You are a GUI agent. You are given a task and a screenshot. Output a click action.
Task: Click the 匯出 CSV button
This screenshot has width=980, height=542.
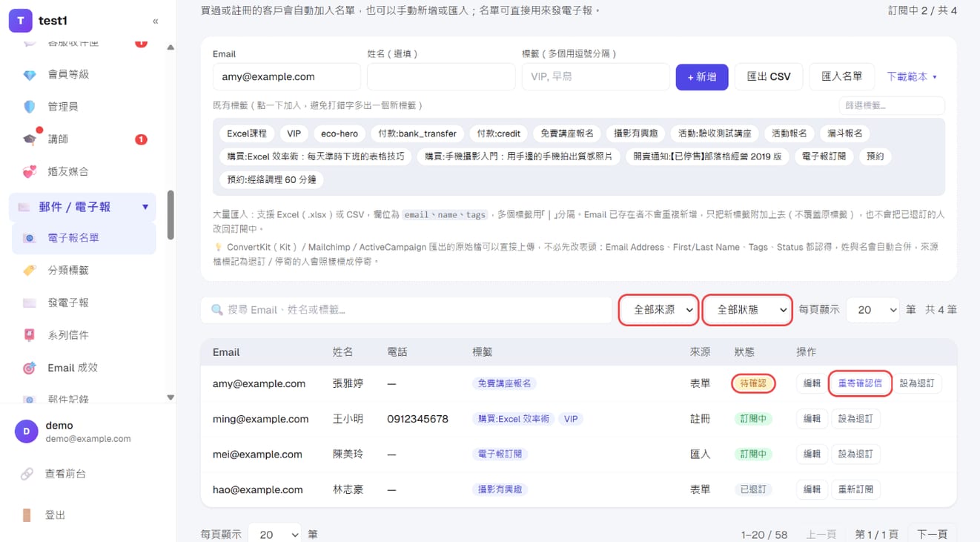tap(769, 77)
